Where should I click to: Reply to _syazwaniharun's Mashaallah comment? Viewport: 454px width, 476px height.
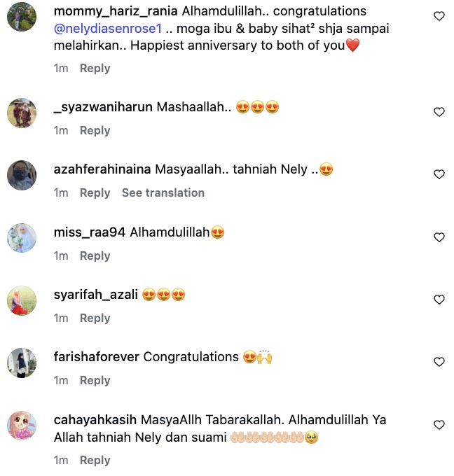point(95,130)
